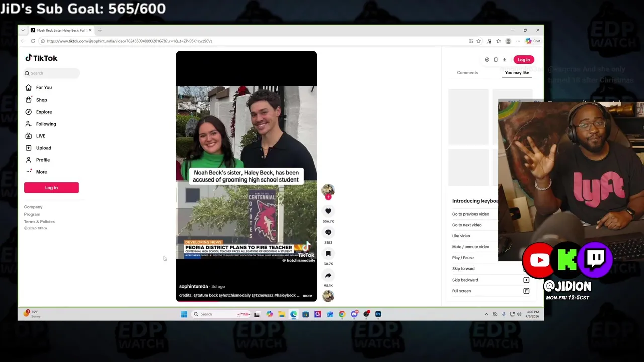Click the taskbar Search box
Screen dimensions: 644x362
pyautogui.click(x=221, y=314)
